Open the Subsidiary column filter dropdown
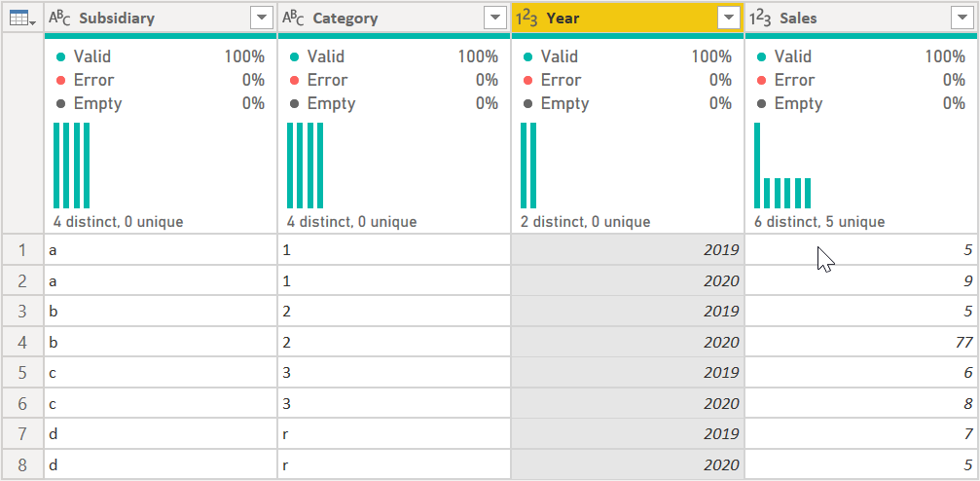Screen dimensions: 980x481 point(261,18)
